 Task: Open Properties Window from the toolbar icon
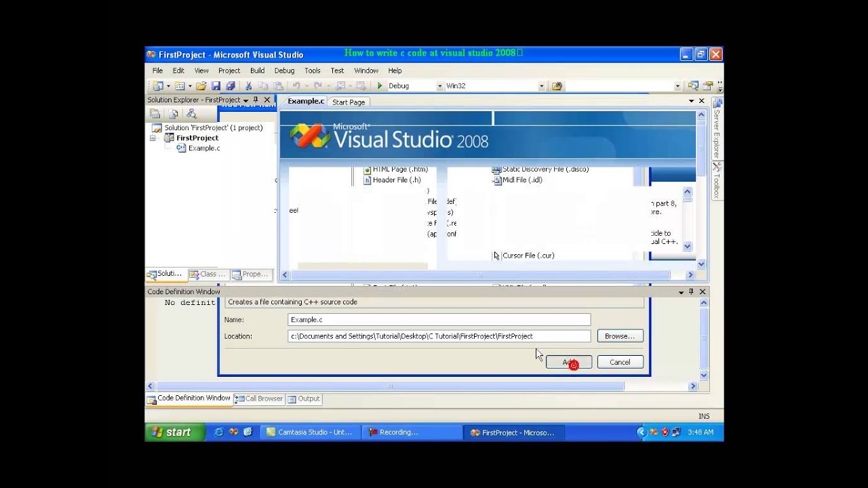point(708,86)
